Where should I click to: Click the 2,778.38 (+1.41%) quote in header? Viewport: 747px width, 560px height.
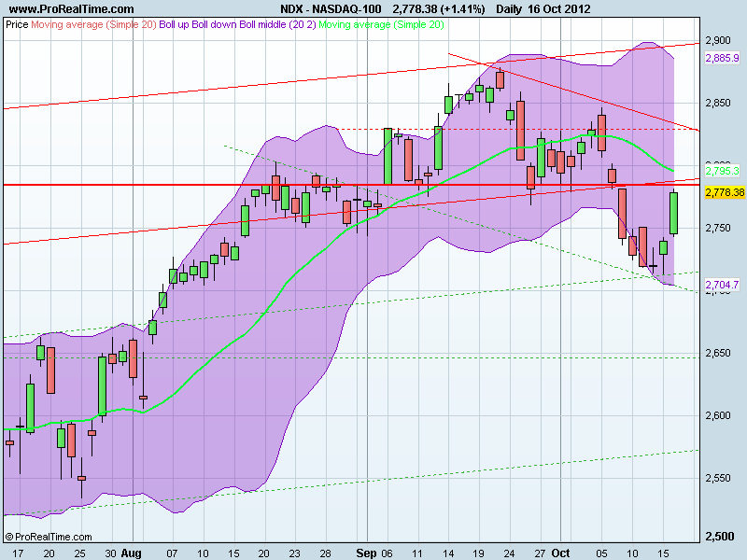click(x=439, y=9)
